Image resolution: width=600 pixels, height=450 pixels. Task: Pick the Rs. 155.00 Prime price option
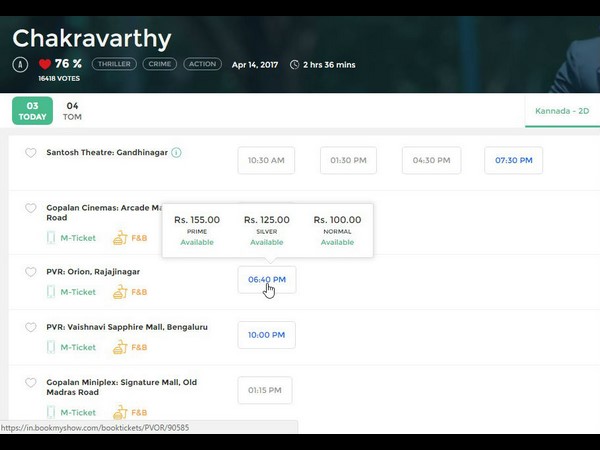(197, 230)
